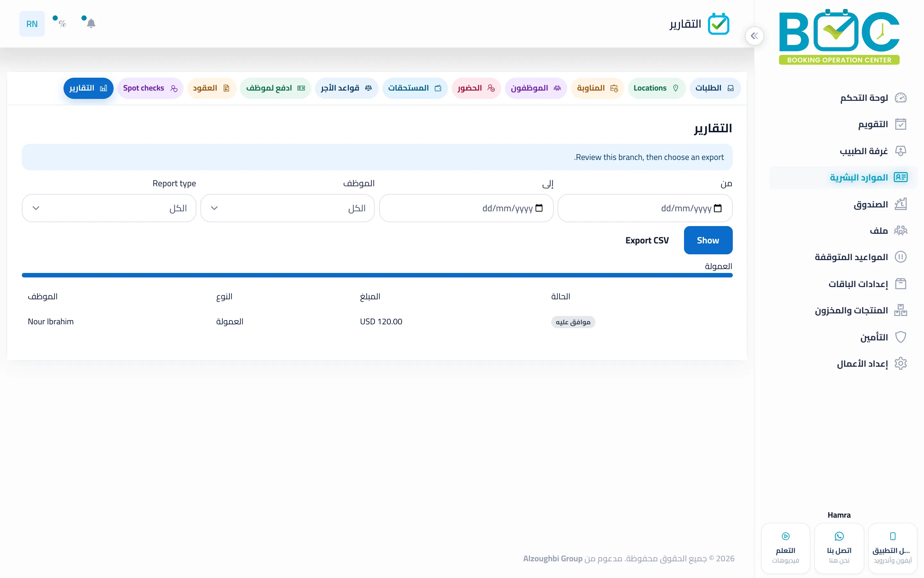Image resolution: width=924 pixels, height=578 pixels.
Task: Click the BOC Booking Operation Center logo
Action: (x=839, y=36)
